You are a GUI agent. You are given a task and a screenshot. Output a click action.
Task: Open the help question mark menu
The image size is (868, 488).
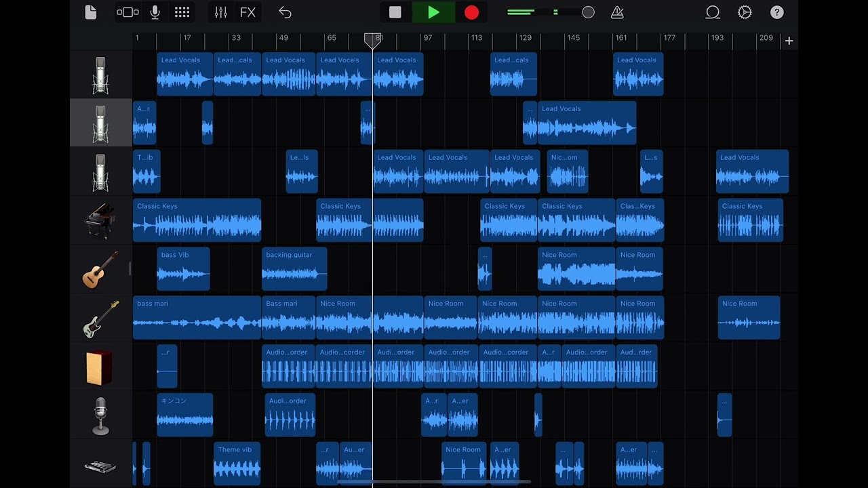click(x=777, y=12)
